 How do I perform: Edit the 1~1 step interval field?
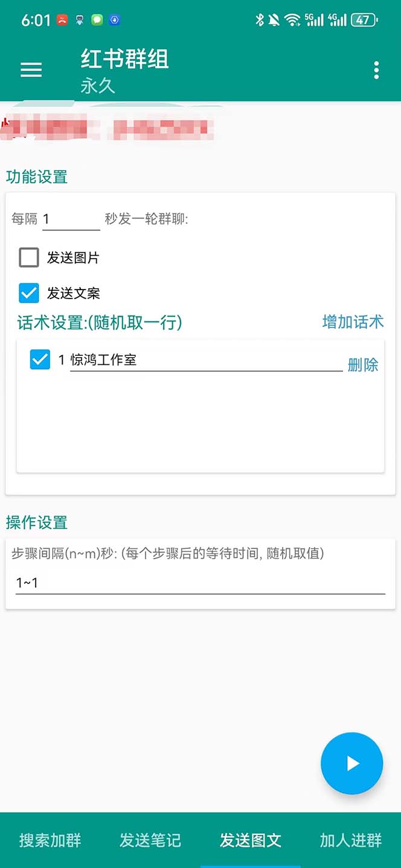tap(199, 583)
